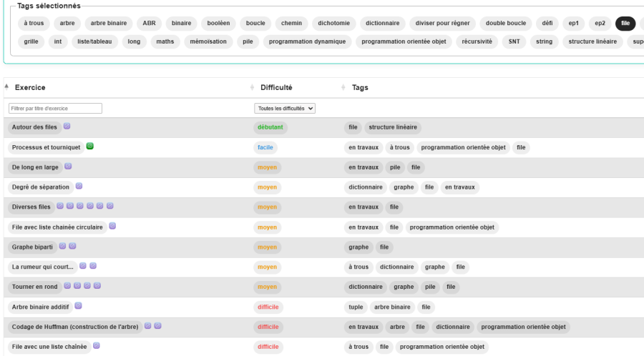Toggle the 'dichotomie' tag filter
Viewport: 644px width, 356px height.
(334, 24)
